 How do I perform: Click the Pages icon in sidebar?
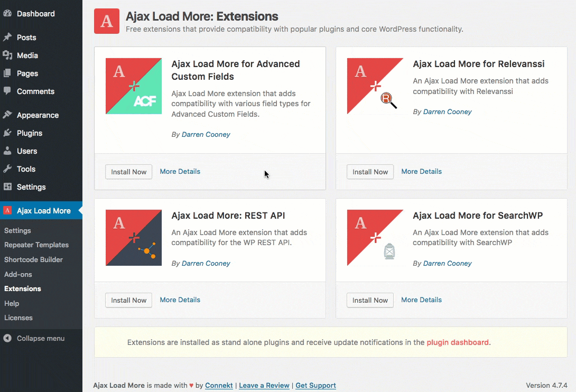click(7, 73)
